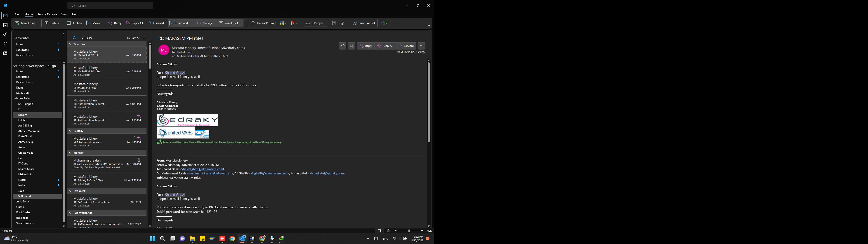The image size is (868, 244).
Task: Switch message list to Unread filter
Action: click(x=87, y=38)
